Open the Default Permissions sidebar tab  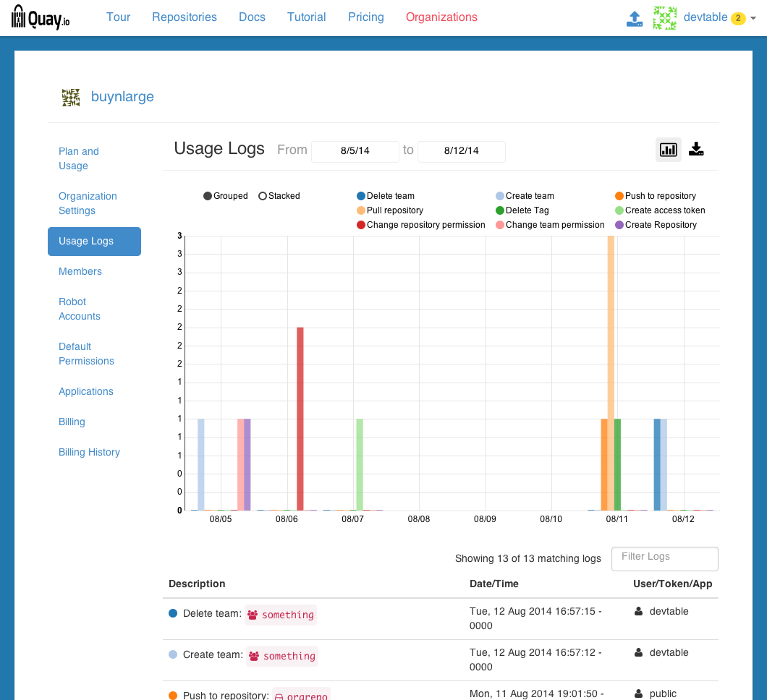point(94,354)
